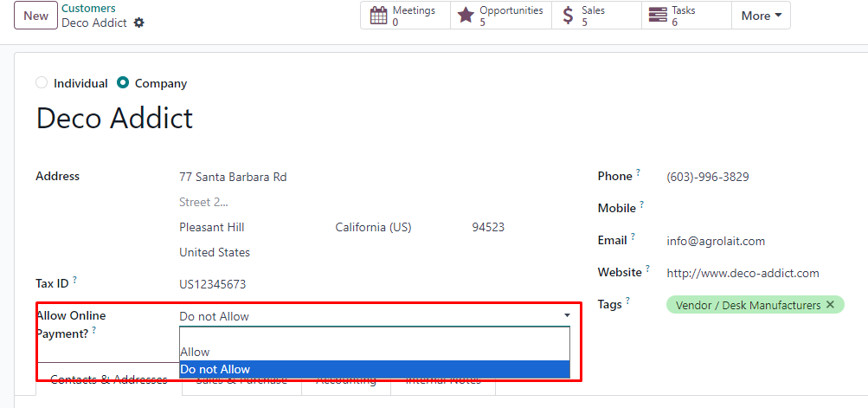Click the New button
The image size is (868, 408).
35,16
